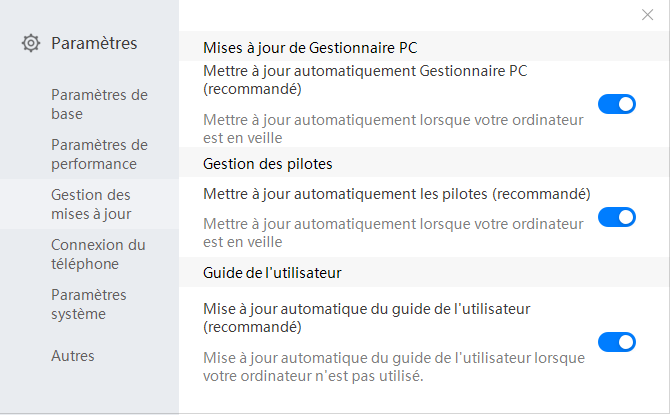Image resolution: width=670 pixels, height=415 pixels.
Task: Turn off user guide auto-update toggle
Action: (616, 343)
